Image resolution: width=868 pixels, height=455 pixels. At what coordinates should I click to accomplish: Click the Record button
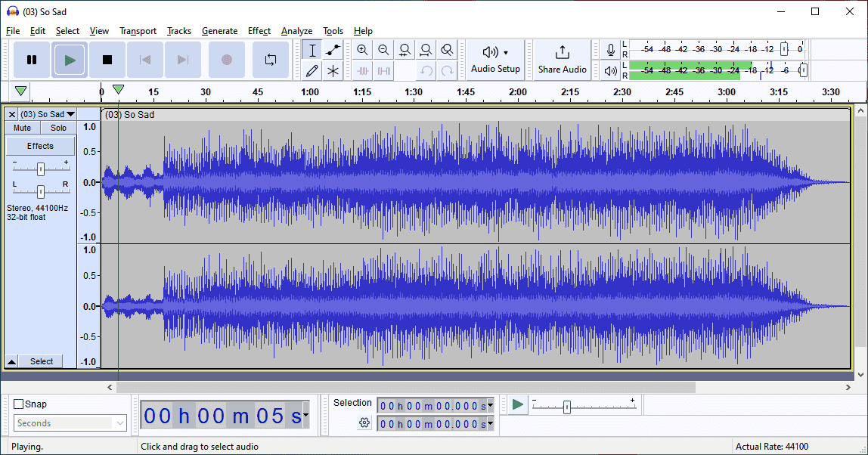226,60
